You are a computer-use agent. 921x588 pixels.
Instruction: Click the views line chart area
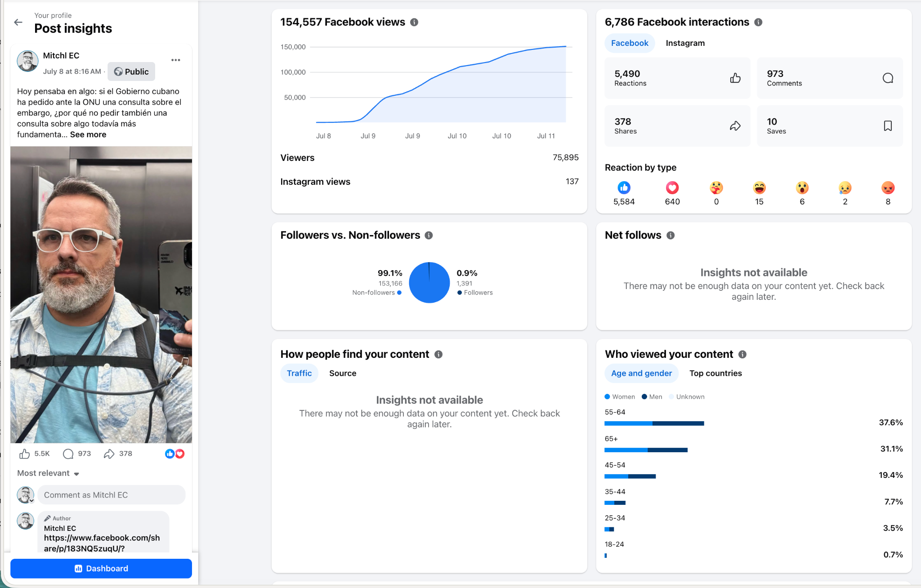[441, 85]
